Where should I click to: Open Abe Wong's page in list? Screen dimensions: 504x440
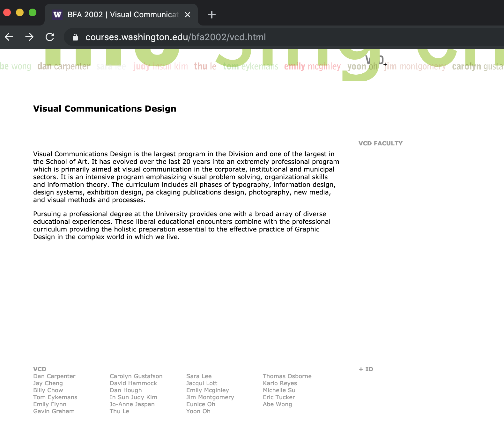[x=278, y=404]
